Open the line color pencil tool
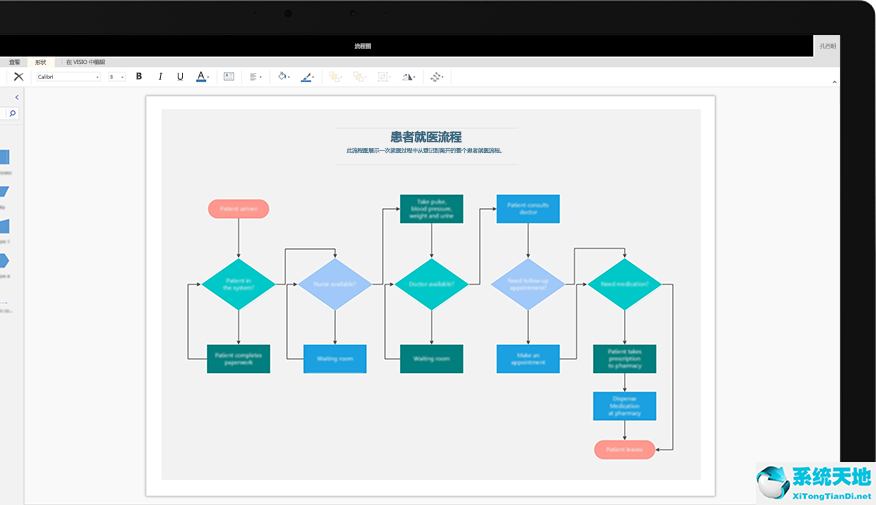 coord(307,77)
